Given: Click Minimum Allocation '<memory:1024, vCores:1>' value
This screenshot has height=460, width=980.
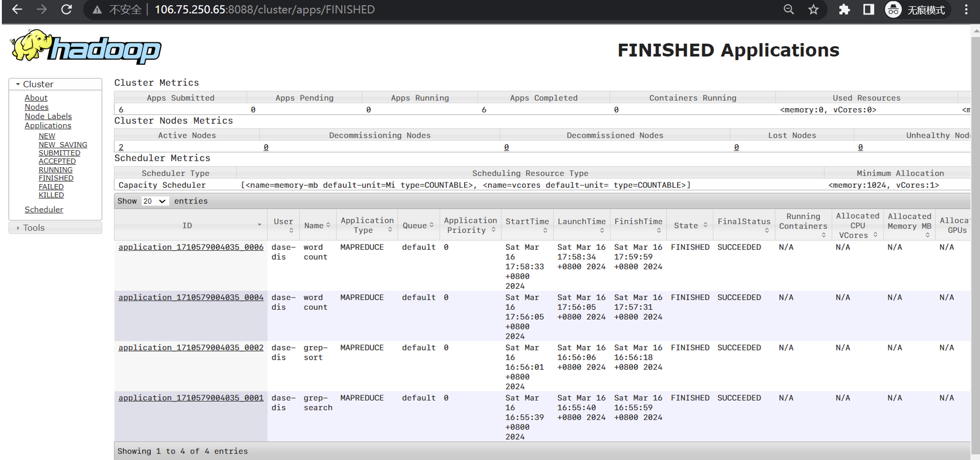Looking at the screenshot, I should [x=884, y=185].
